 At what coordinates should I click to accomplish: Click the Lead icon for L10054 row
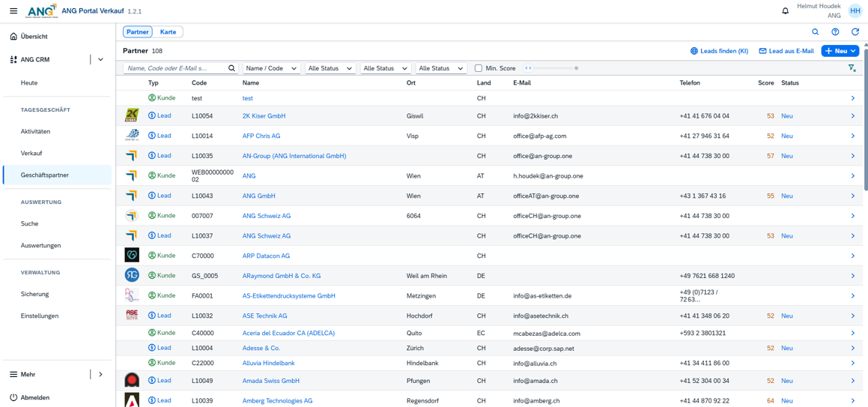[152, 115]
